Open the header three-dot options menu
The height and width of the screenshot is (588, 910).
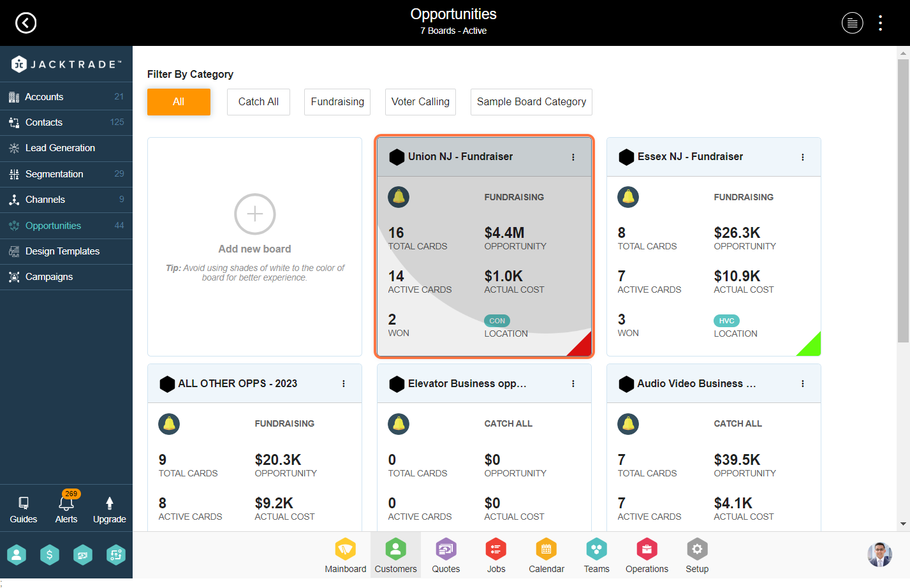coord(880,23)
